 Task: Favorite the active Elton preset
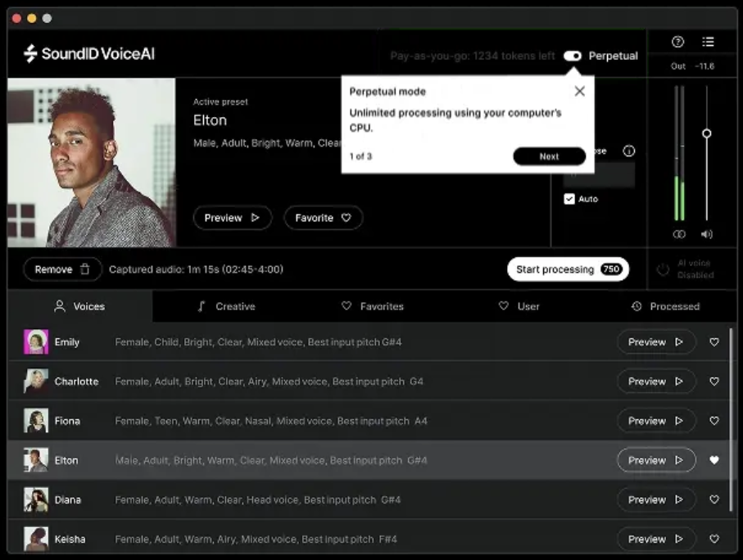click(323, 218)
